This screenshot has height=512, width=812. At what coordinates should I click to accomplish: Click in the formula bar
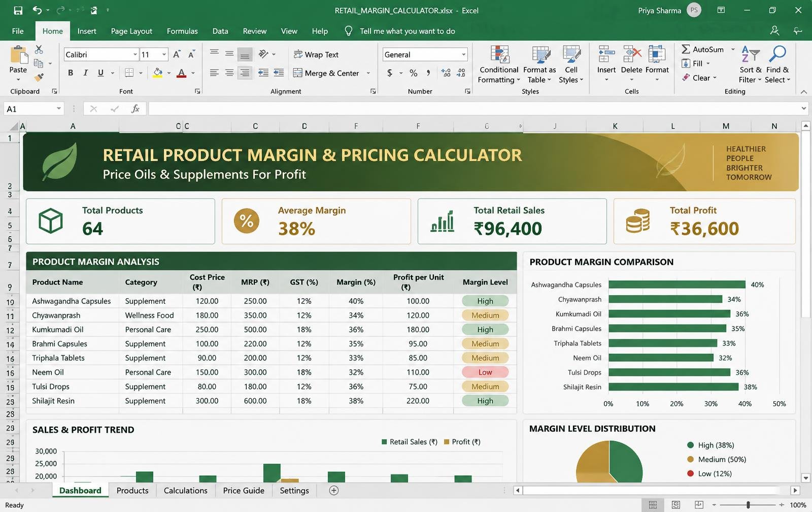click(473, 109)
